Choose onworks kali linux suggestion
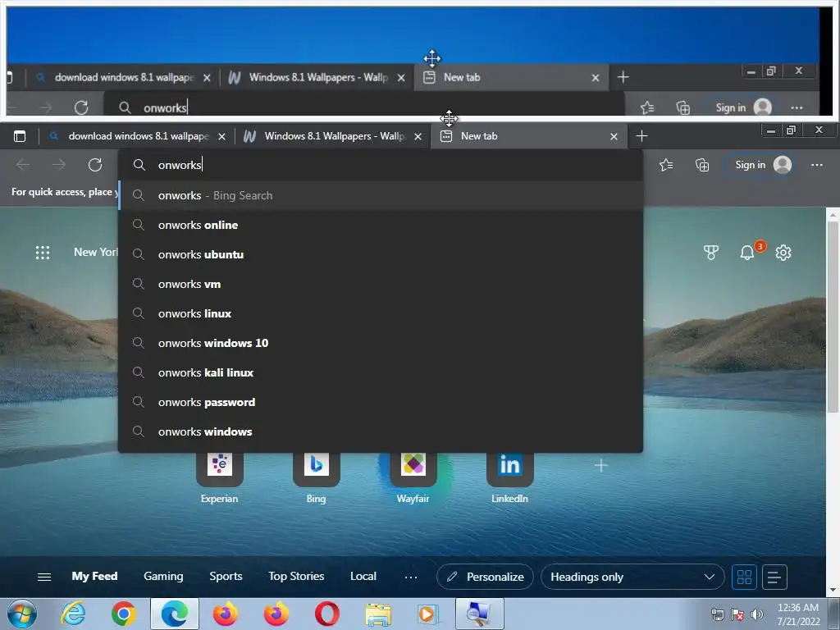Screen dimensions: 840x630 click(x=381, y=372)
